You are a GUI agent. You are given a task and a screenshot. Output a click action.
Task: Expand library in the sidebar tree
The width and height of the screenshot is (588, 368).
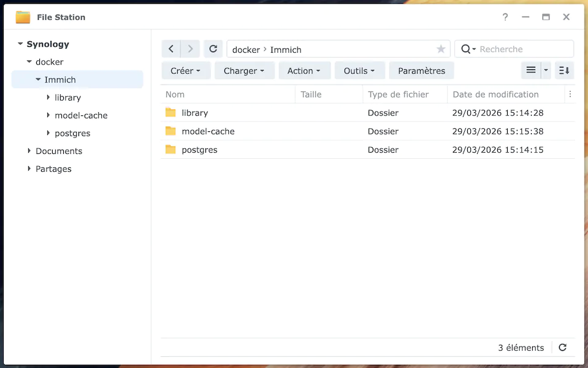(48, 97)
